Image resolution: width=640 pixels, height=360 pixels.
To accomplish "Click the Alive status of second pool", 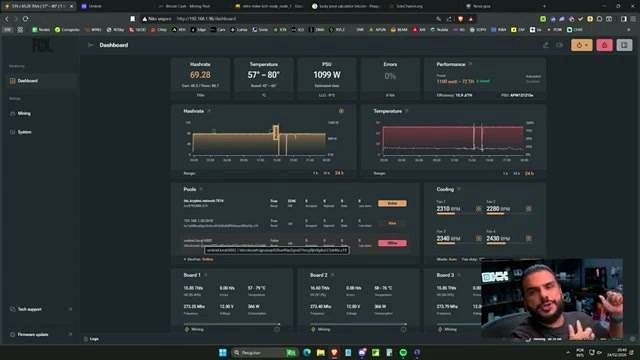I will point(392,223).
